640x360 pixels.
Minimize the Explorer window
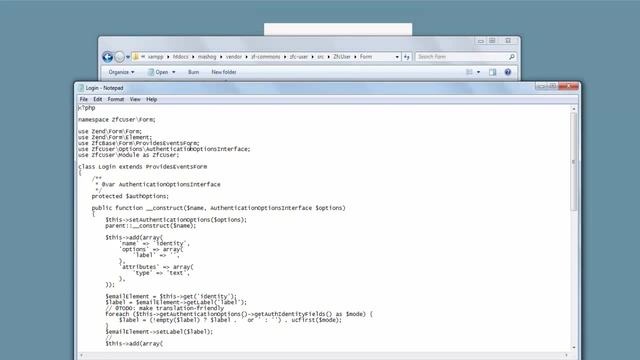[481, 41]
